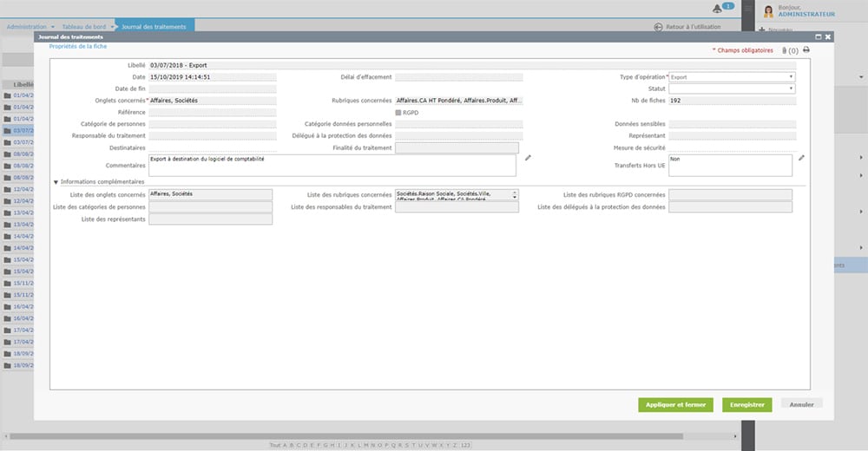Expand the Tableau de bord menu arrow
Screen dimensions: 868x451
112,27
